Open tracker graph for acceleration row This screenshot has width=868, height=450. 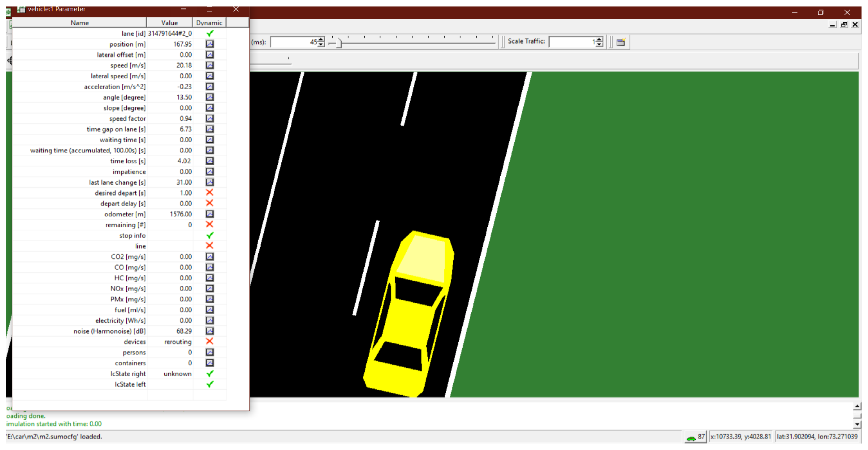click(210, 86)
